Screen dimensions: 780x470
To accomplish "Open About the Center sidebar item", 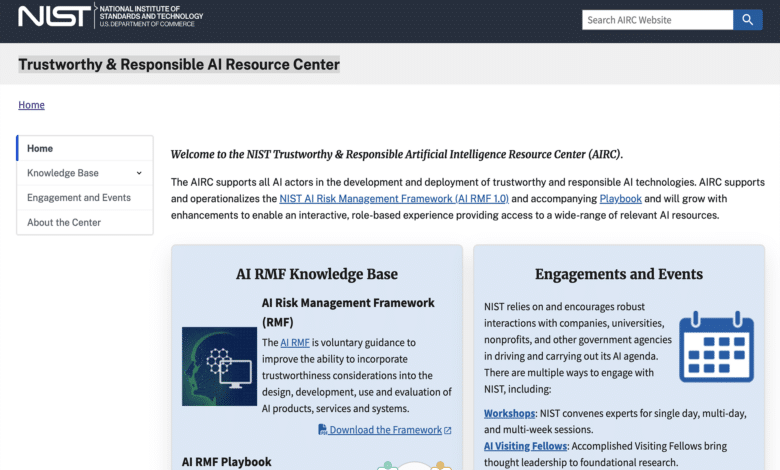I will click(x=85, y=222).
